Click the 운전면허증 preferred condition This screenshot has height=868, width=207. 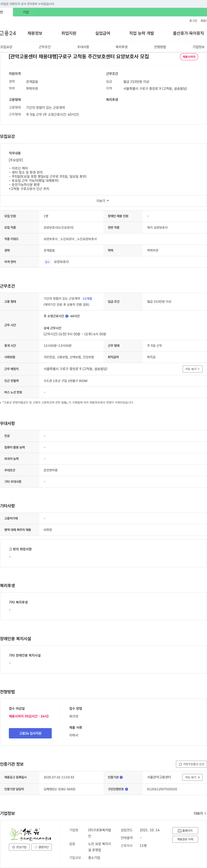point(50,470)
